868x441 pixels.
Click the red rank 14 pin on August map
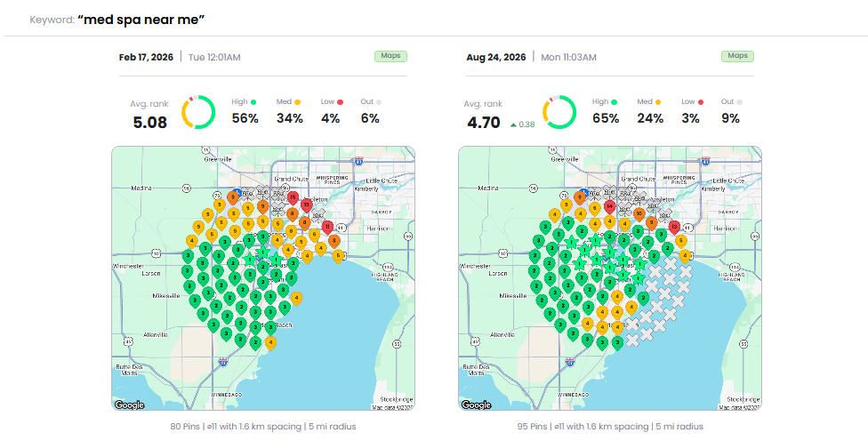click(609, 207)
